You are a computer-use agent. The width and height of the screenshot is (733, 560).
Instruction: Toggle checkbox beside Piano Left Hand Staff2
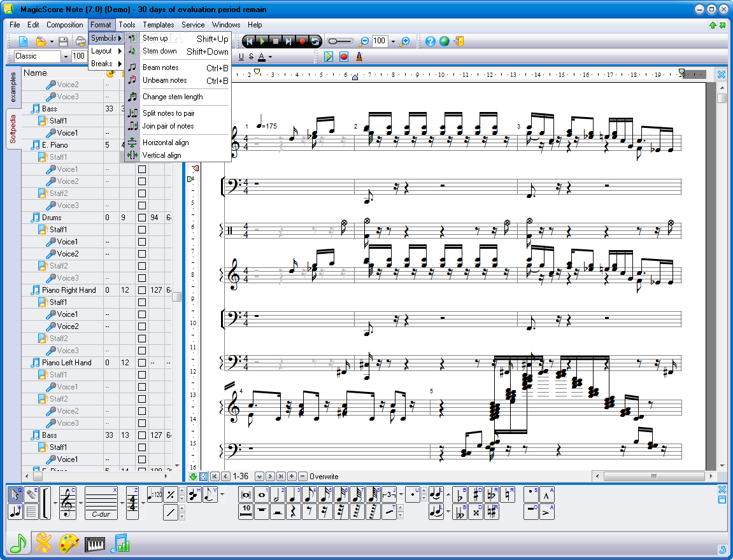click(x=142, y=399)
